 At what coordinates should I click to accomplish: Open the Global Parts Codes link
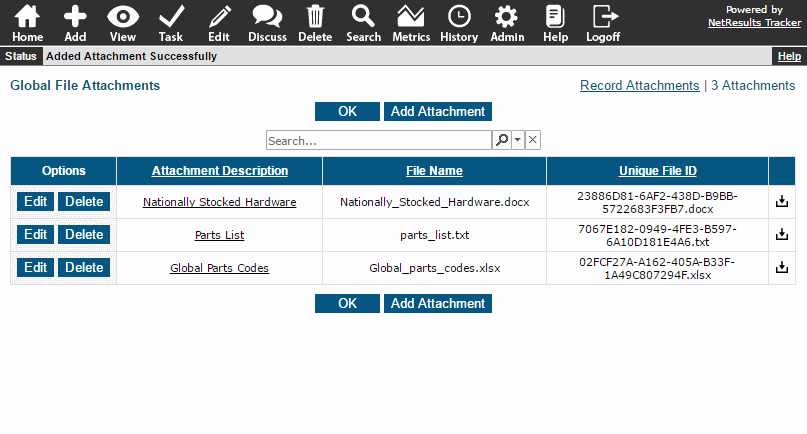click(x=220, y=268)
